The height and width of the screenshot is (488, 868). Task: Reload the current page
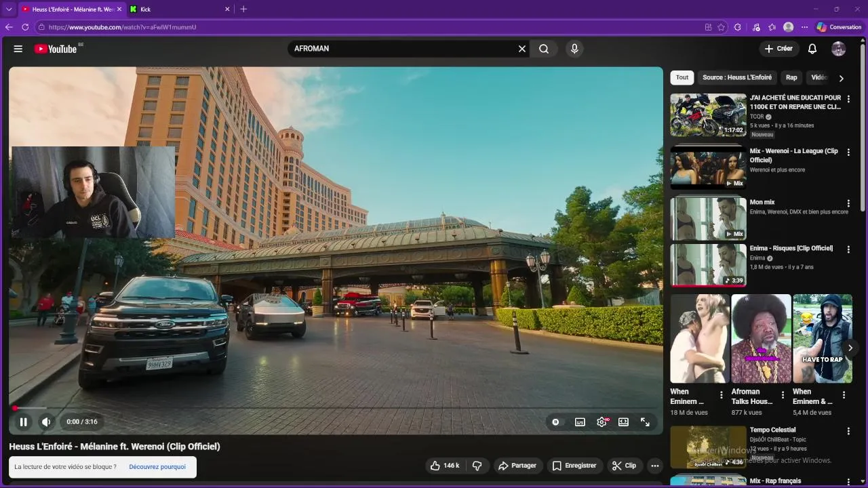(25, 27)
